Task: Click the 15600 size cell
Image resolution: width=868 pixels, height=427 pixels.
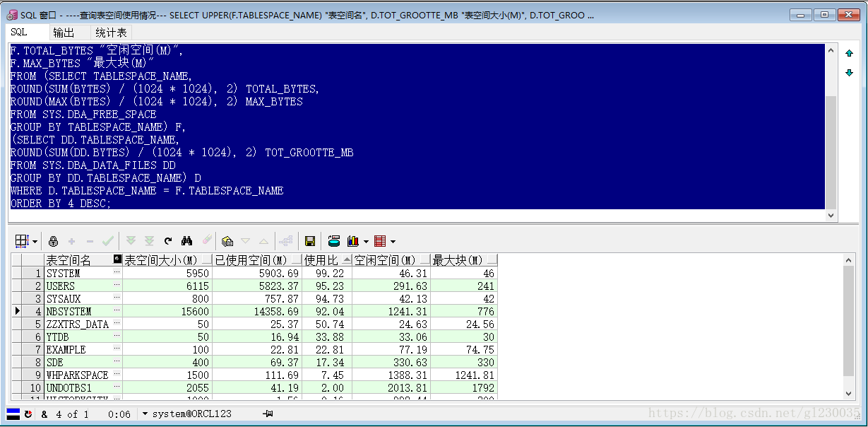Action: [167, 312]
